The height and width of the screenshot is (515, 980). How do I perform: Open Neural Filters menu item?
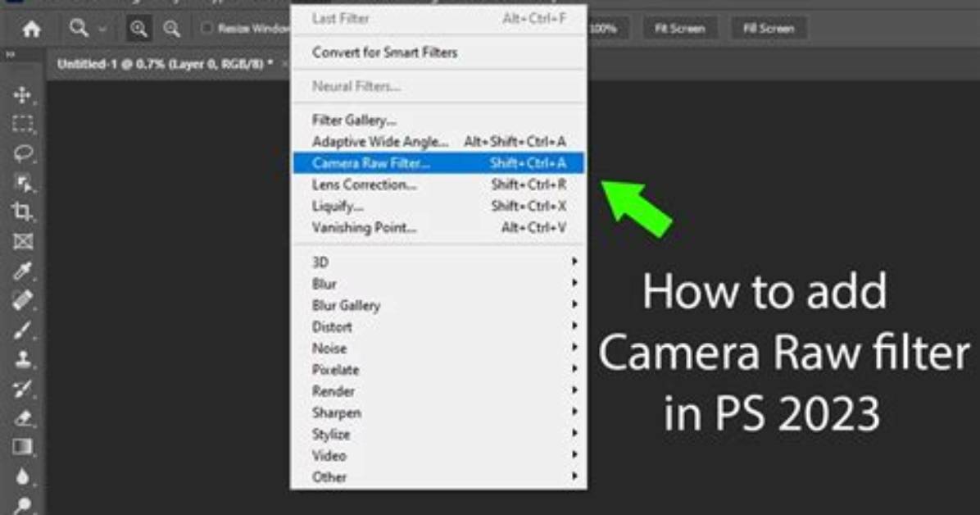coord(438,86)
